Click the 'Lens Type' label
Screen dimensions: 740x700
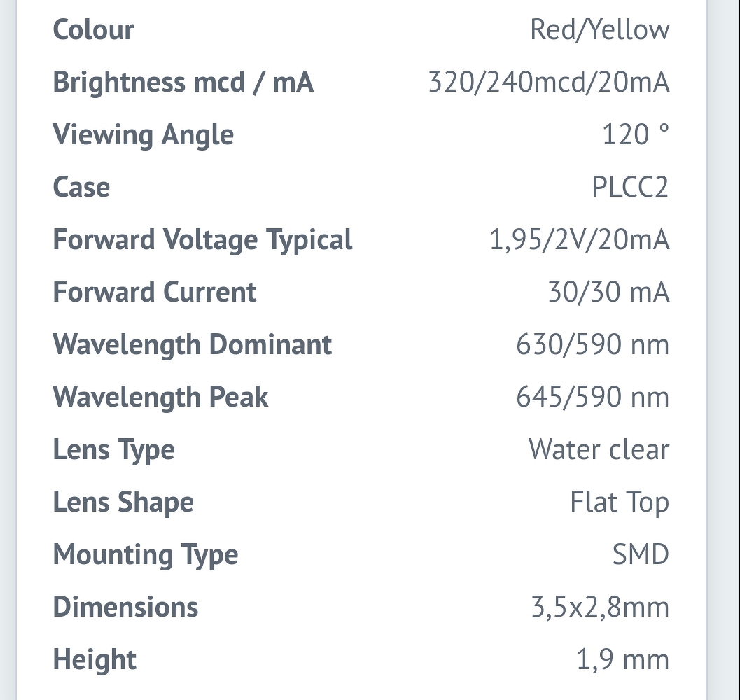point(113,450)
